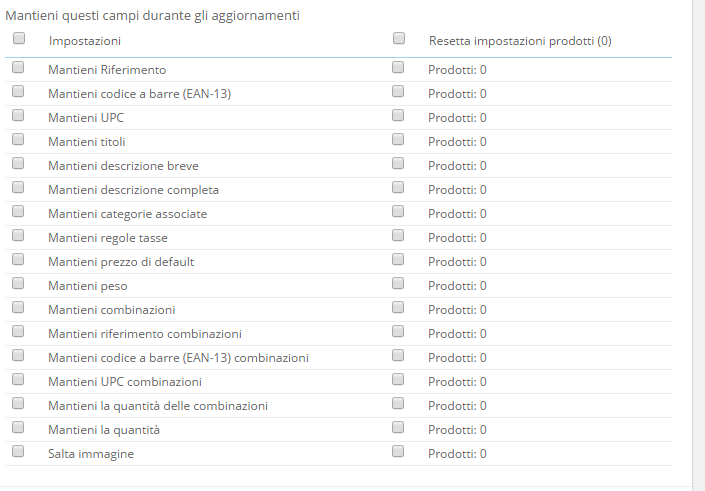Check 'Mantieni riferimento combinazioni' box
Image resolution: width=705 pixels, height=491 pixels.
click(18, 332)
